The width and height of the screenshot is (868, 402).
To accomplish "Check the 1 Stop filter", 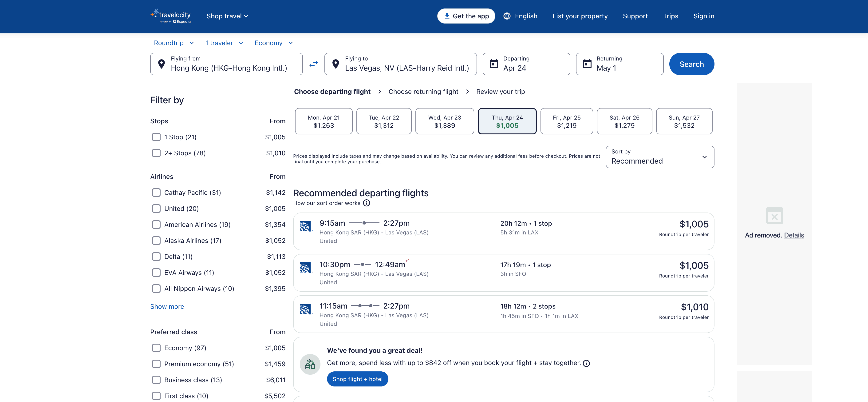I will pyautogui.click(x=156, y=137).
